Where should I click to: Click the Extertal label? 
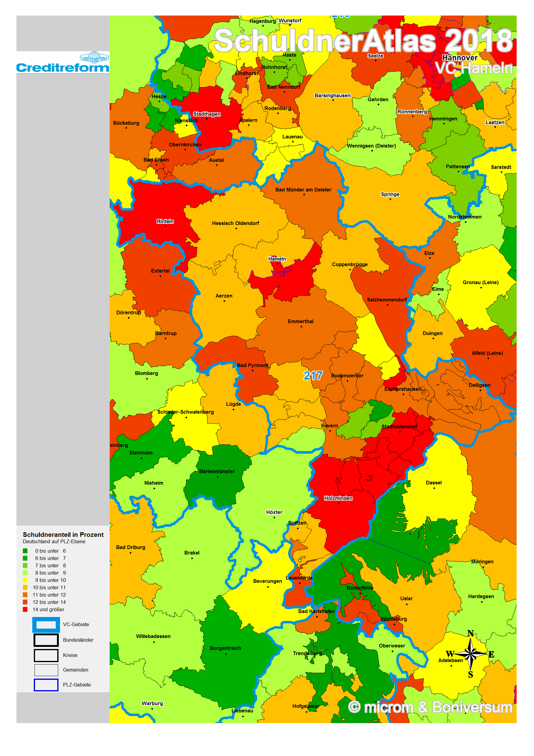coord(160,271)
